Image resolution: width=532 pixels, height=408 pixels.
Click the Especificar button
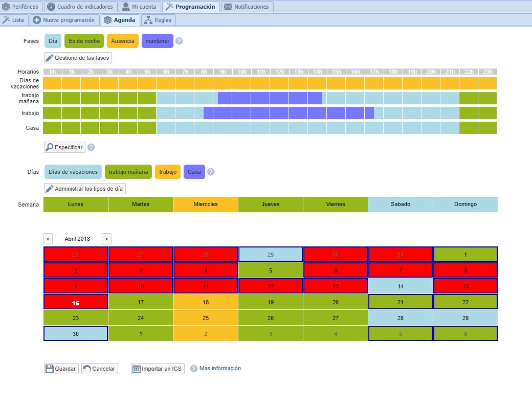click(64, 147)
